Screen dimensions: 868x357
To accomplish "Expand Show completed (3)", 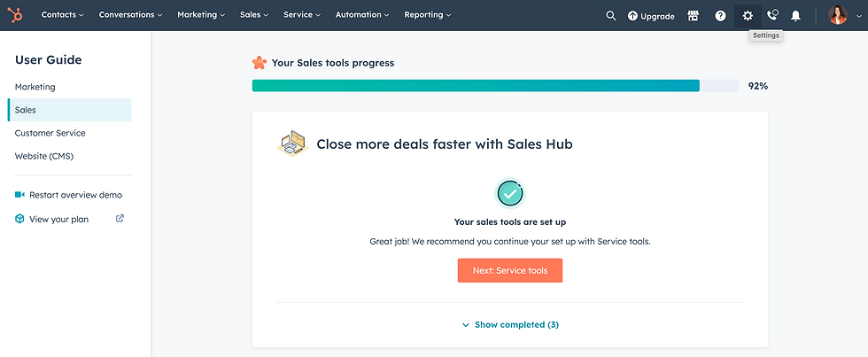I will [x=510, y=325].
